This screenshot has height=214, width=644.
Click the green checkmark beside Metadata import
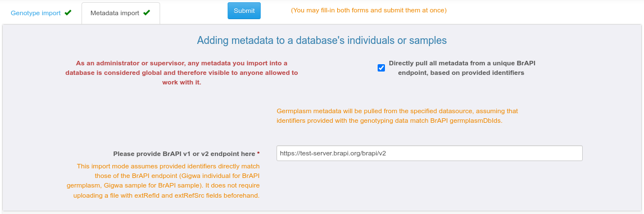[146, 13]
